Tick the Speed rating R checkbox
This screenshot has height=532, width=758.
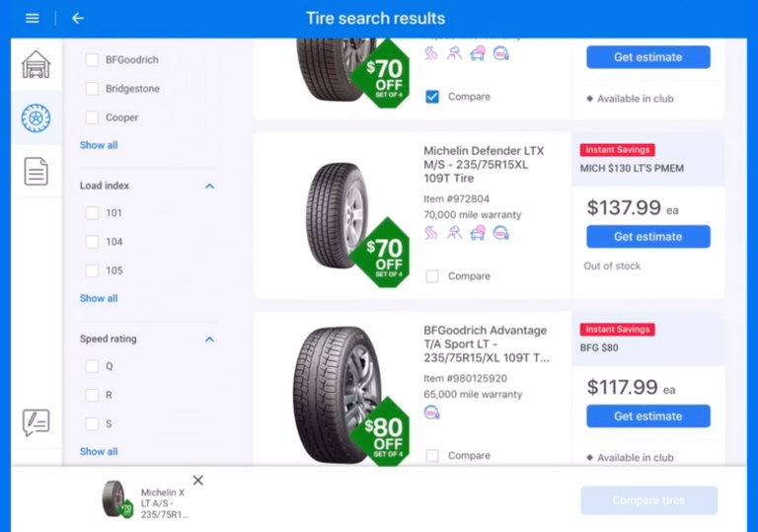pos(92,395)
